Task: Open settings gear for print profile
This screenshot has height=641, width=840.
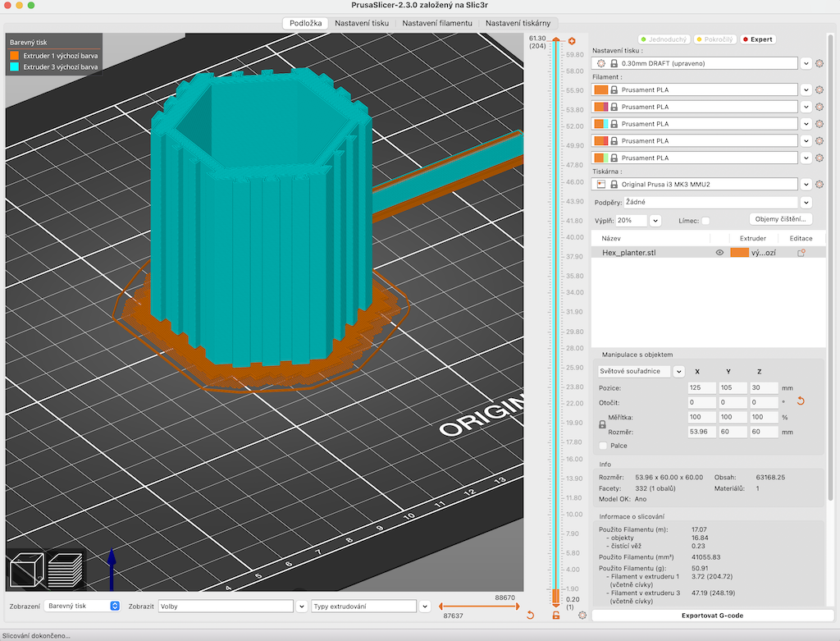Action: (x=819, y=63)
